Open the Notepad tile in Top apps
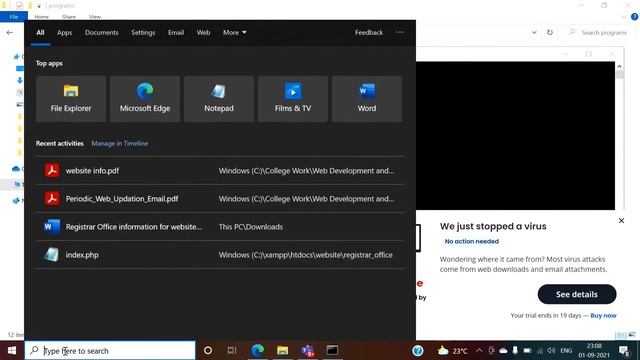Image resolution: width=640 pixels, height=360 pixels. click(219, 99)
